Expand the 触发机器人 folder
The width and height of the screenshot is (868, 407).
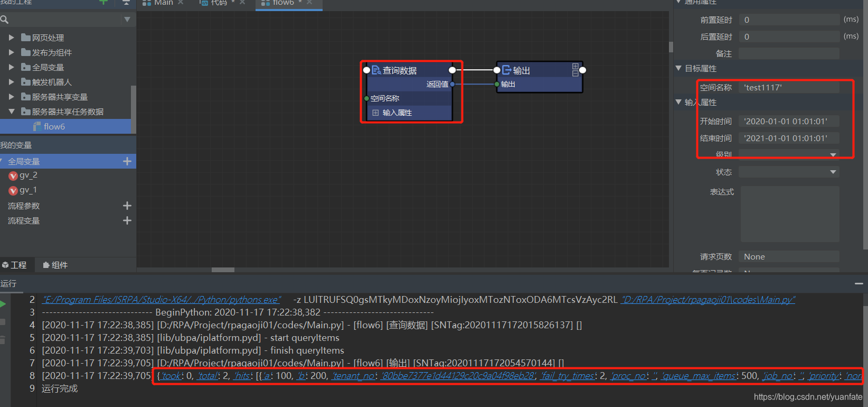click(11, 82)
